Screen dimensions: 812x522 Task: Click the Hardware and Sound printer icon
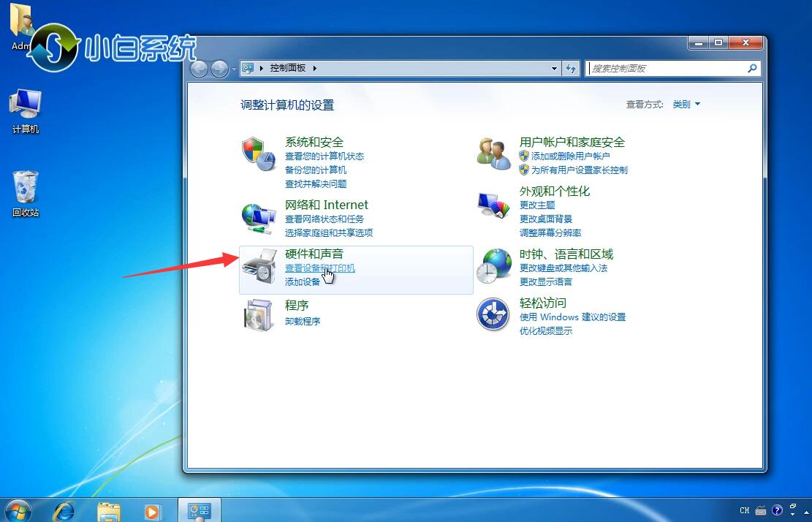(x=259, y=267)
